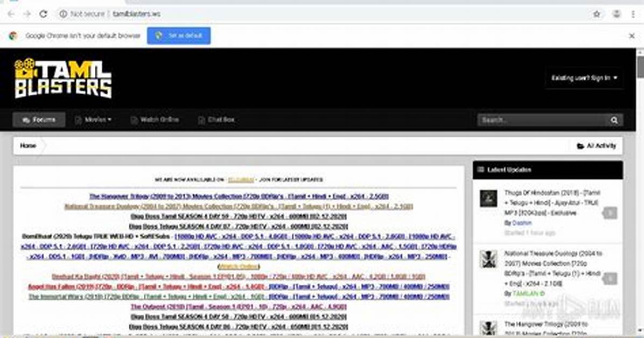The height and width of the screenshot is (338, 644).
Task: Open National Treasure Duology sidebar thumbnail
Action: point(488,259)
